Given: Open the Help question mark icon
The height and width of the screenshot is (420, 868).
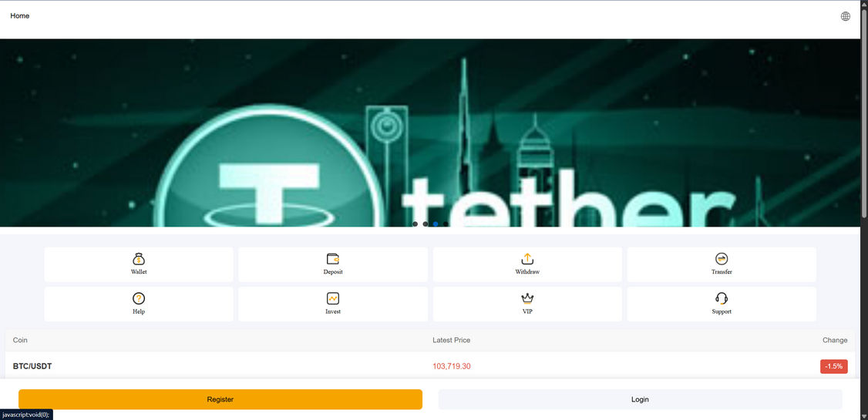Looking at the screenshot, I should point(139,299).
